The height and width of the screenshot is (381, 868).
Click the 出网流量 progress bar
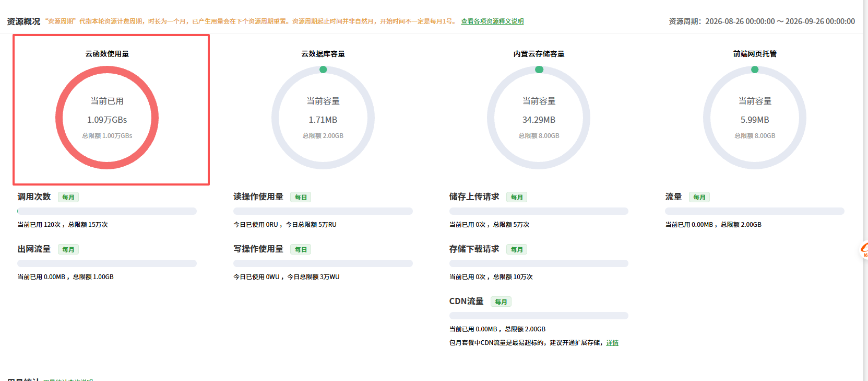click(x=107, y=263)
